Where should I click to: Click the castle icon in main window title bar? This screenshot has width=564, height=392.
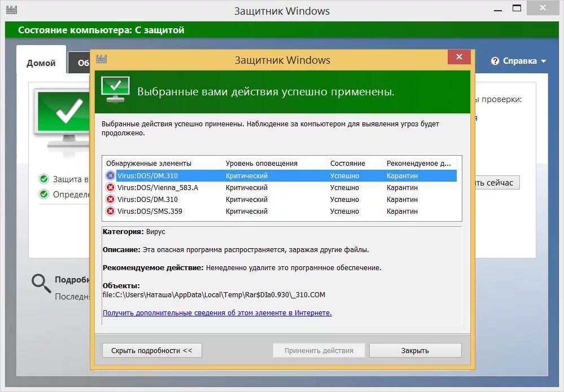coord(11,10)
